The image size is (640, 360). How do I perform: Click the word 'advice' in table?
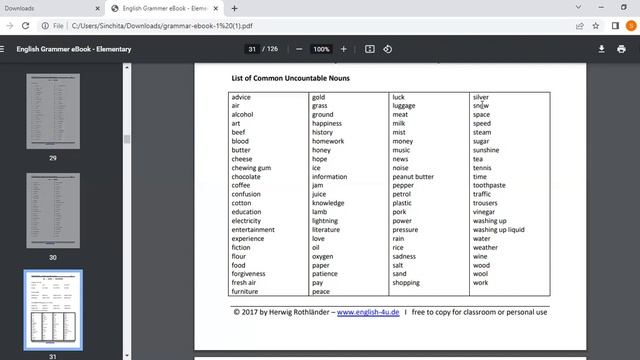(241, 97)
